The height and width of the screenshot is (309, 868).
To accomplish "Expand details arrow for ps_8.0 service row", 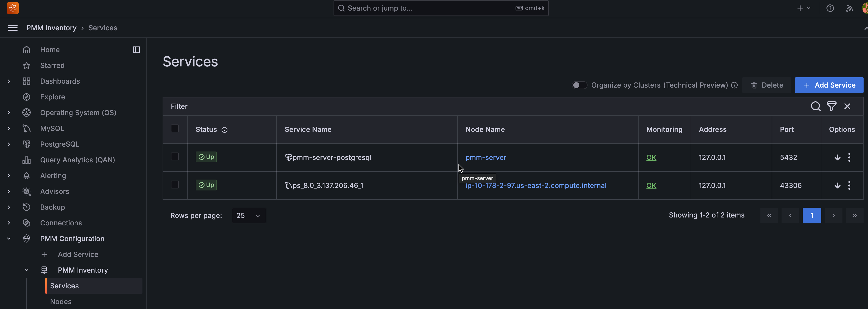I will 837,185.
